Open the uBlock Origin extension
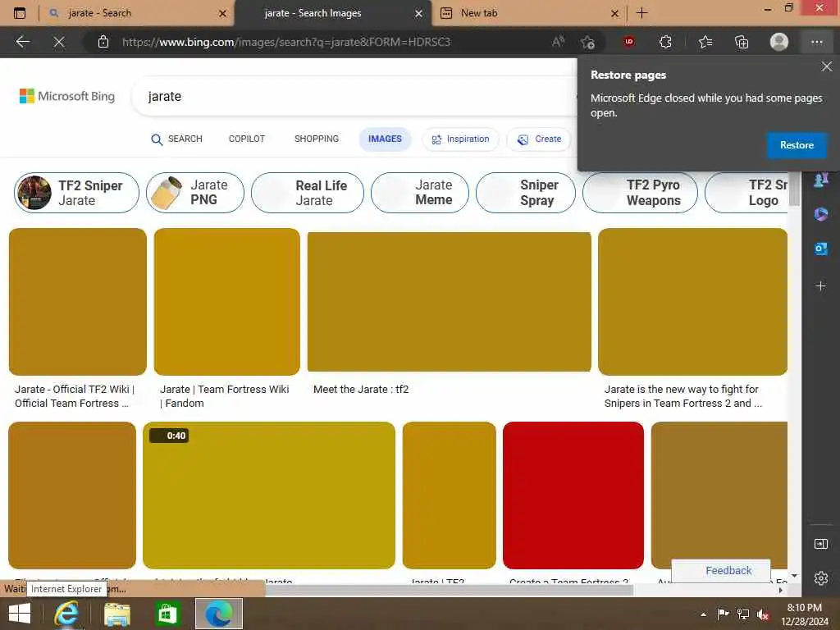 tap(629, 41)
